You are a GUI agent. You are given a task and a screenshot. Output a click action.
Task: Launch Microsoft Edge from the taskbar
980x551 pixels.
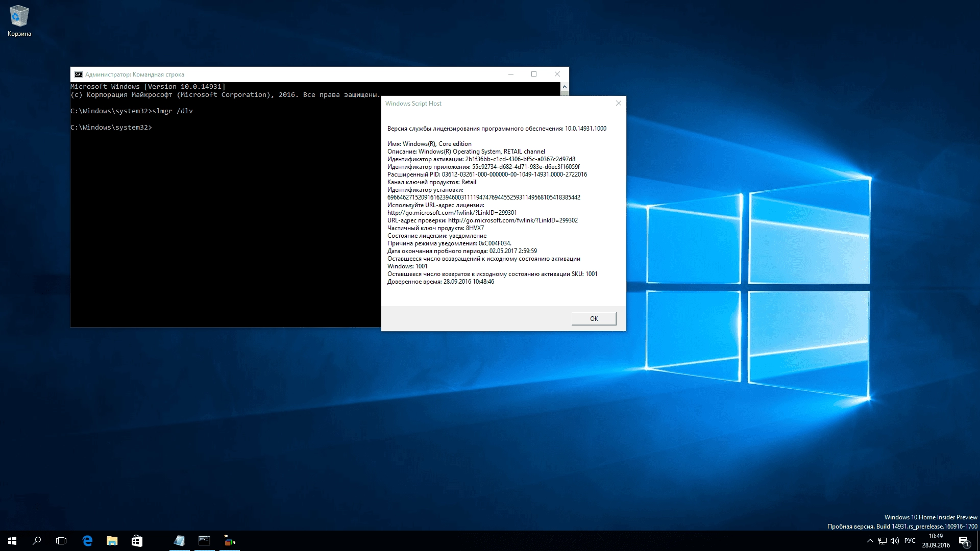tap(87, 541)
